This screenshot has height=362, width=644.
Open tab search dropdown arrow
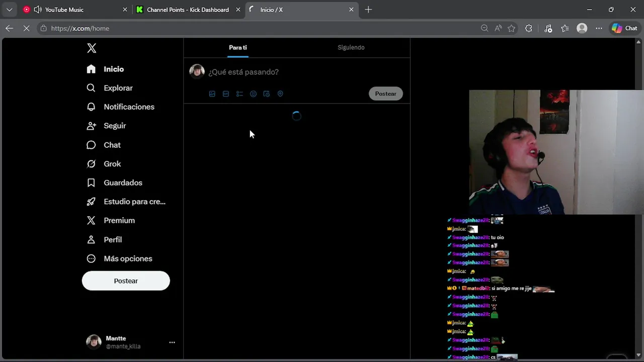coord(9,10)
